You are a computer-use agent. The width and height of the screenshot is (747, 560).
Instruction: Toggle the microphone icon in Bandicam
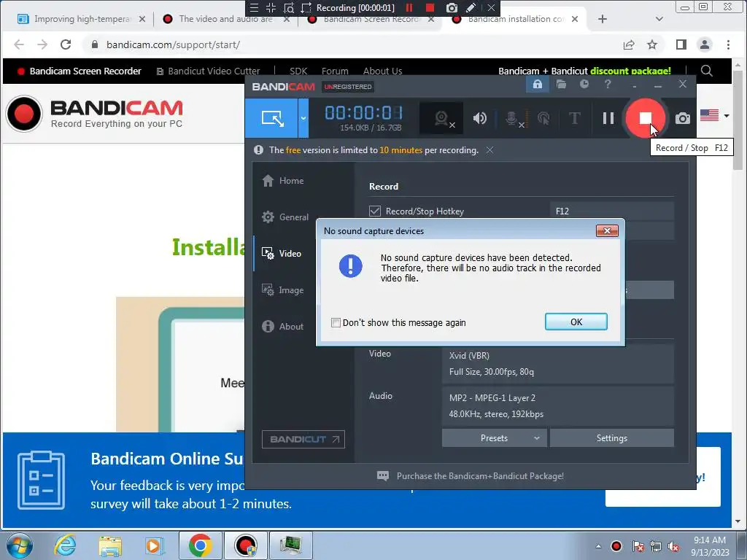click(513, 118)
